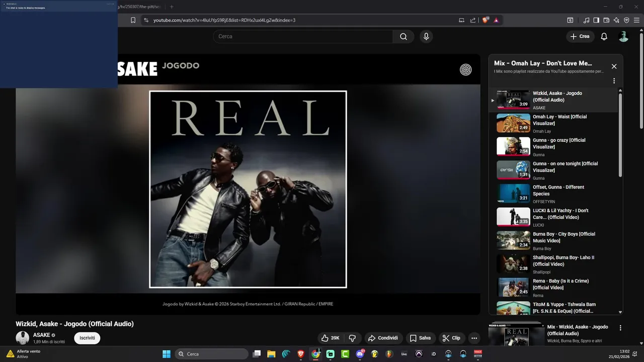The height and width of the screenshot is (362, 644).
Task: Select Burna Boy - City Boys video
Action: tap(554, 241)
